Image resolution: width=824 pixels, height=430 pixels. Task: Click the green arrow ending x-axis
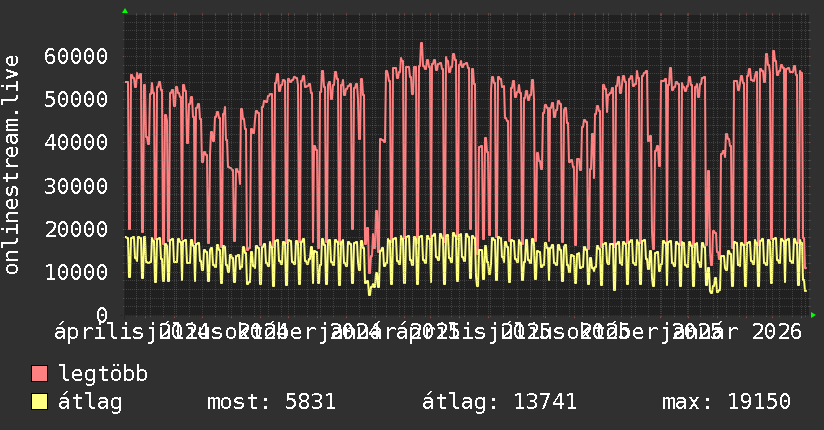813,315
